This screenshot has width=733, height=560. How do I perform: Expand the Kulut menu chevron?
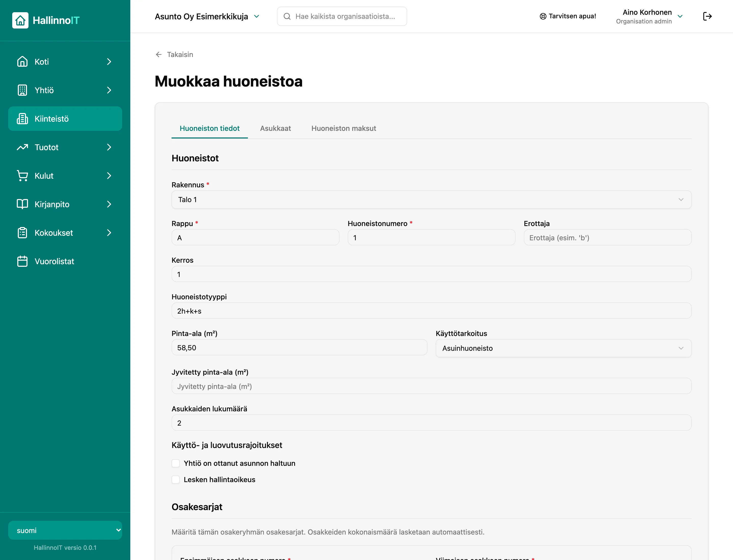pos(109,176)
